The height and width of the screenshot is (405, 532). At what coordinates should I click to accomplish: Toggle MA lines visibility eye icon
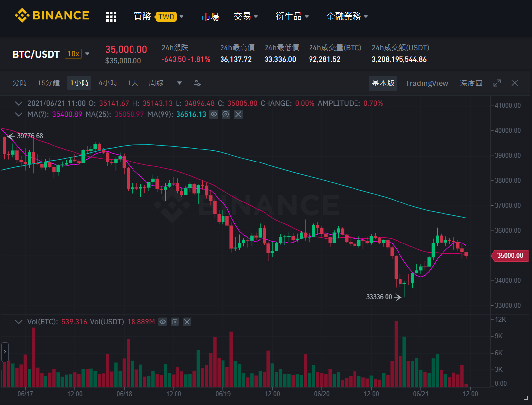click(x=214, y=114)
